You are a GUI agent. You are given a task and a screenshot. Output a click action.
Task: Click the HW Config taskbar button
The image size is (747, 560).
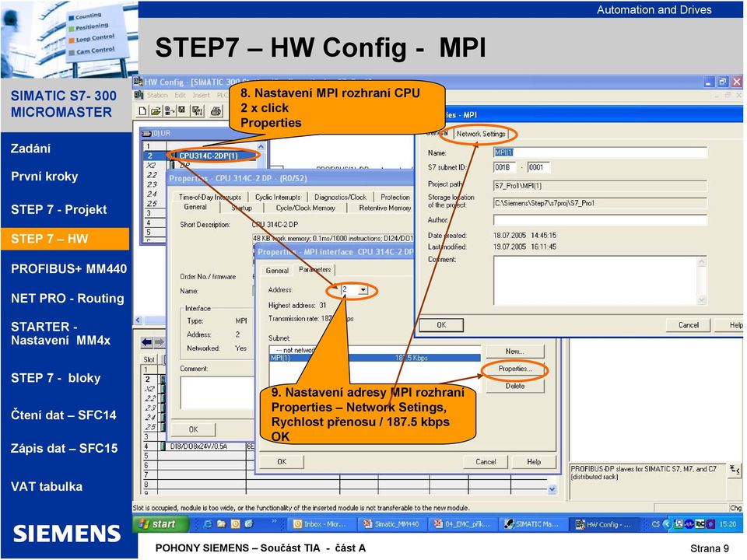pyautogui.click(x=604, y=524)
